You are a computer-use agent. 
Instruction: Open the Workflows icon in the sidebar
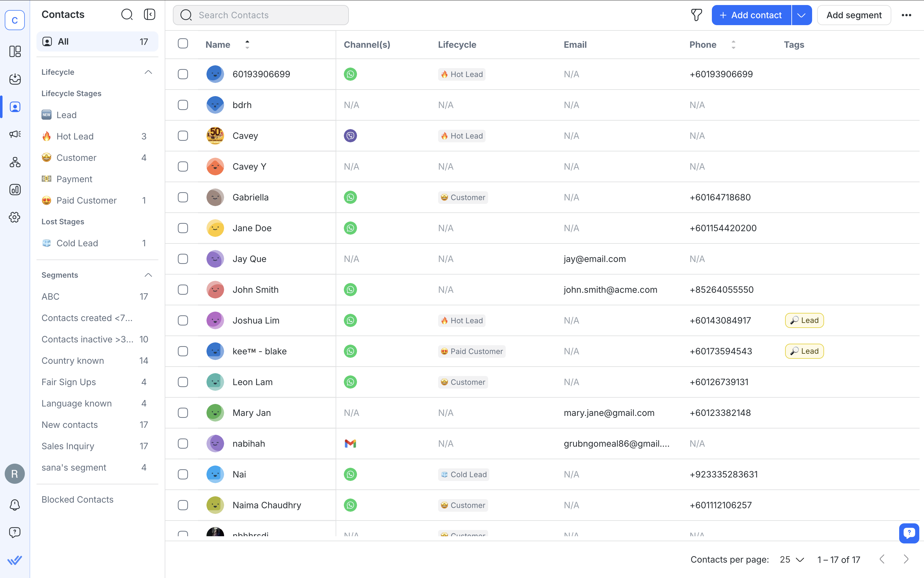pyautogui.click(x=15, y=162)
